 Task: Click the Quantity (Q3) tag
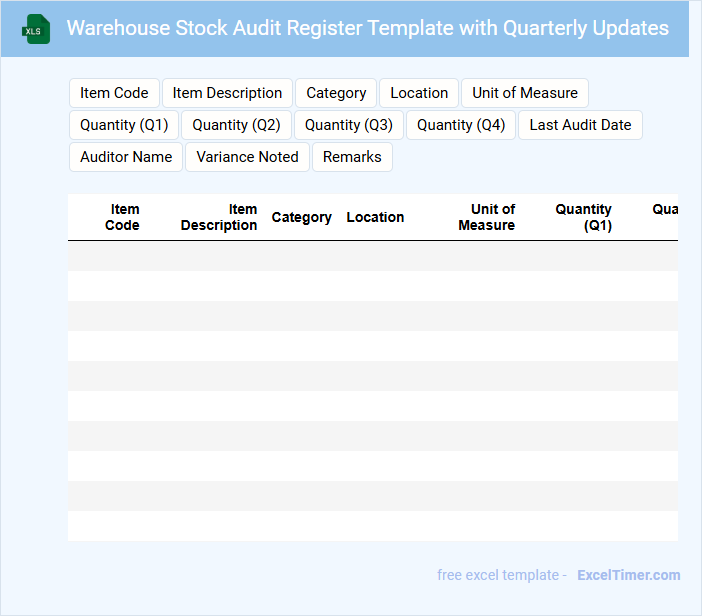pos(349,125)
